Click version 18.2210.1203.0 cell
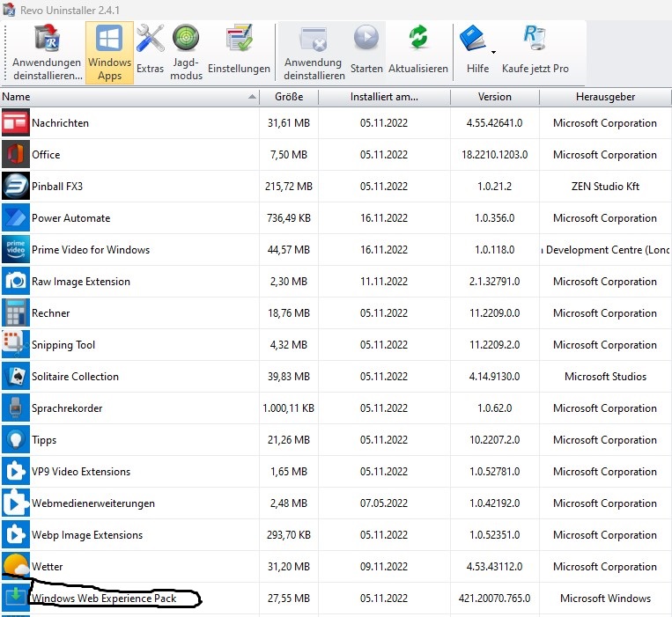Screen dimensions: 672x617 click(x=495, y=155)
